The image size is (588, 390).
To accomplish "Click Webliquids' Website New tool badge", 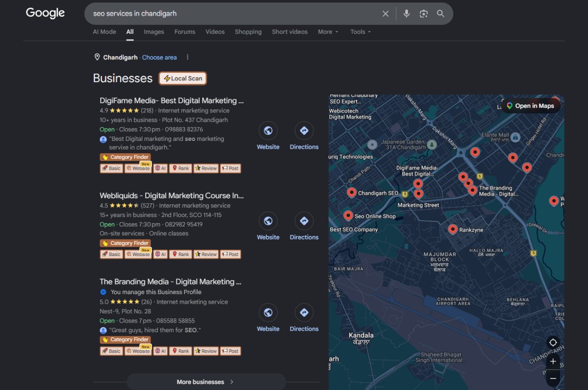I will point(138,254).
